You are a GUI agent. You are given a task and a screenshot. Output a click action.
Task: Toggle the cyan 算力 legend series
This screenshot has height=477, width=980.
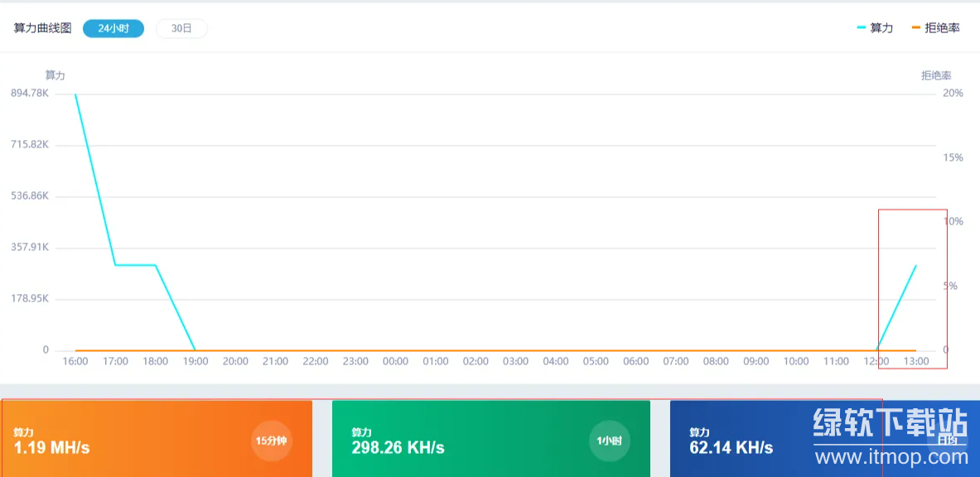click(x=875, y=28)
